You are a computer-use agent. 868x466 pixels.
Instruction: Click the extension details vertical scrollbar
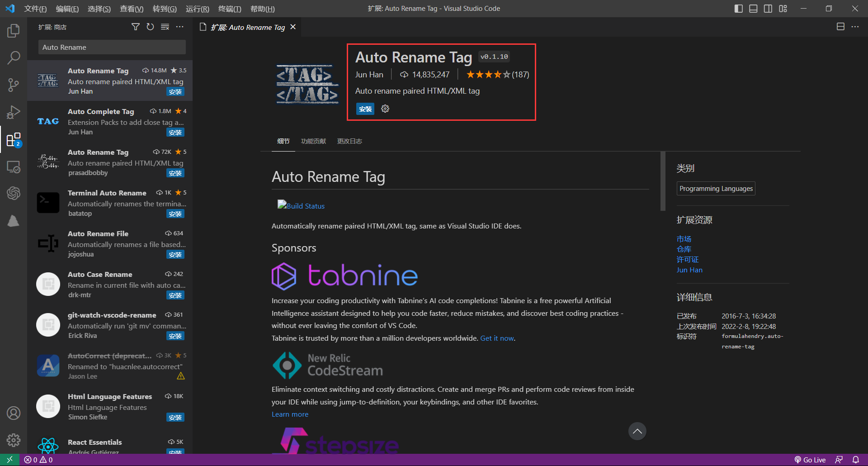coord(663,181)
